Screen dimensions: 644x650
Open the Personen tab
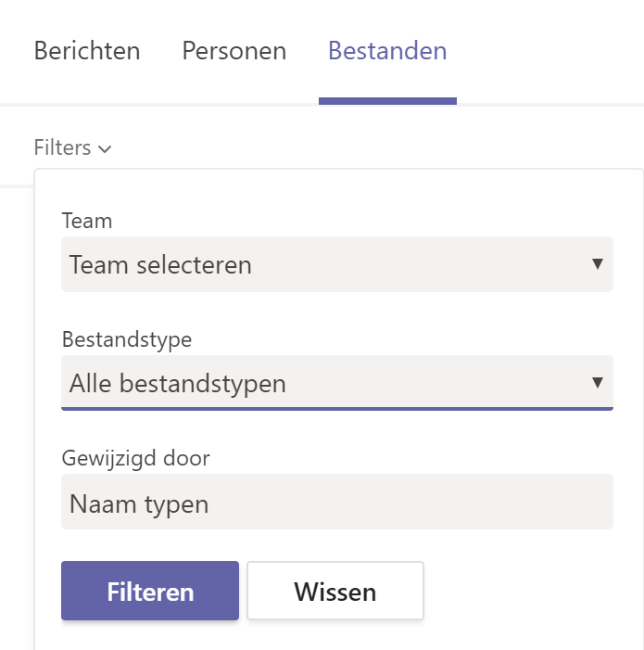point(234,51)
